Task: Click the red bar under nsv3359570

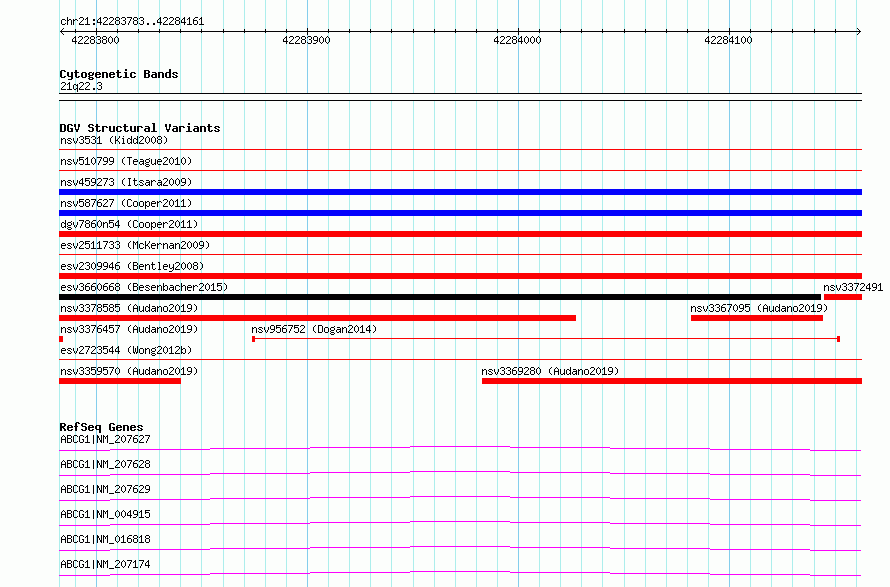Action: pyautogui.click(x=120, y=381)
